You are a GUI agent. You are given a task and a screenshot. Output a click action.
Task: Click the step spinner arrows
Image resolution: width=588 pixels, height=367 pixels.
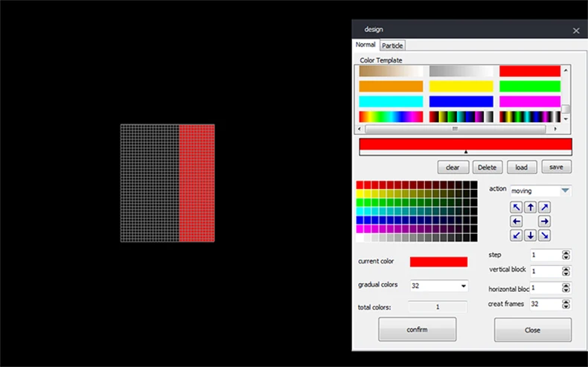click(x=566, y=255)
